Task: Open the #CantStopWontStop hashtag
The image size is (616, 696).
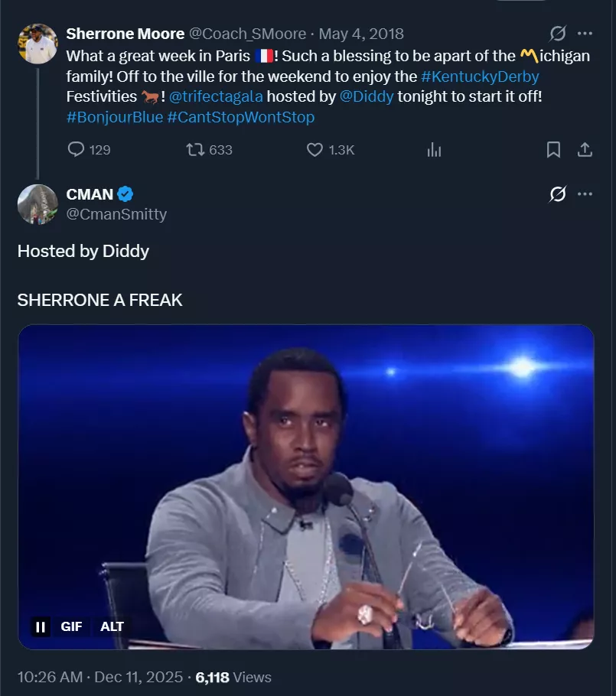Action: coord(240,118)
